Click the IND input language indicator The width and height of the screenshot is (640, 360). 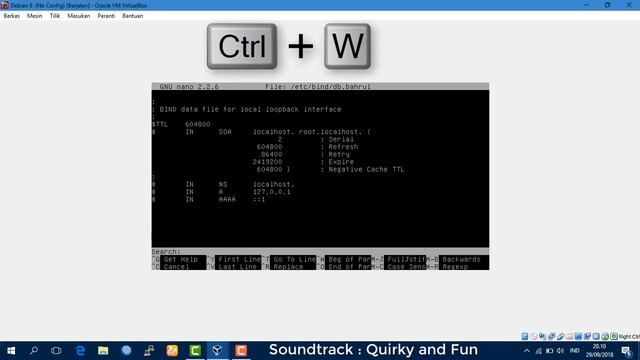coord(575,351)
